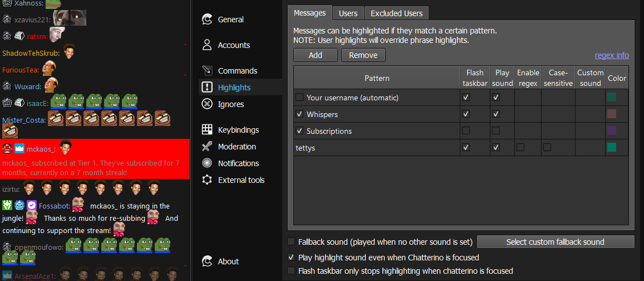Disable Flash taskbar for tettys row
The height and width of the screenshot is (281, 644).
(x=466, y=147)
